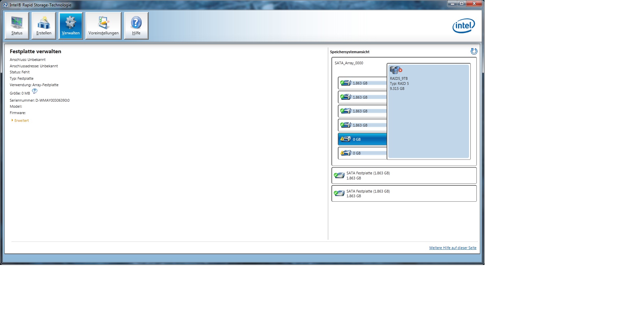Select the highlighted missing 0 GB disk
This screenshot has height=309, width=644.
coord(362,139)
